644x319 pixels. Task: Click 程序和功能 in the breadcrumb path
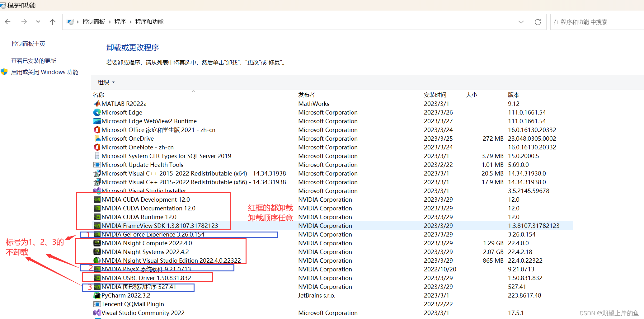pos(149,22)
